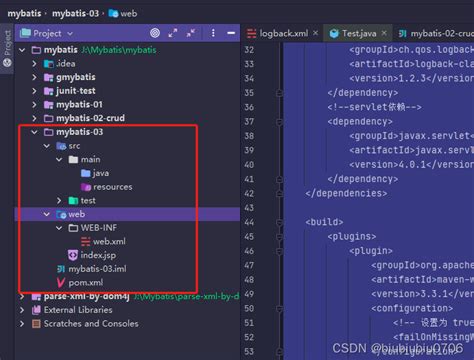This screenshot has height=360, width=474.
Task: Click the WEB-INF folder icon
Action: [73, 228]
